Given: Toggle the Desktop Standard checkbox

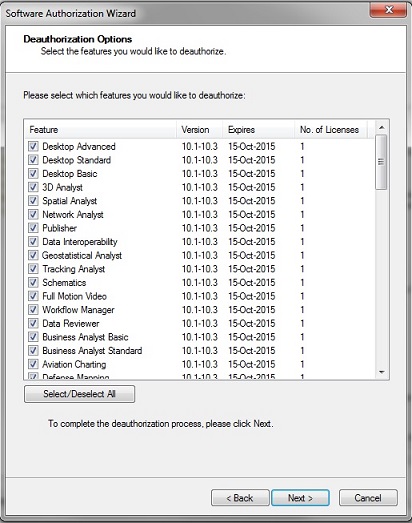Looking at the screenshot, I should tap(33, 160).
